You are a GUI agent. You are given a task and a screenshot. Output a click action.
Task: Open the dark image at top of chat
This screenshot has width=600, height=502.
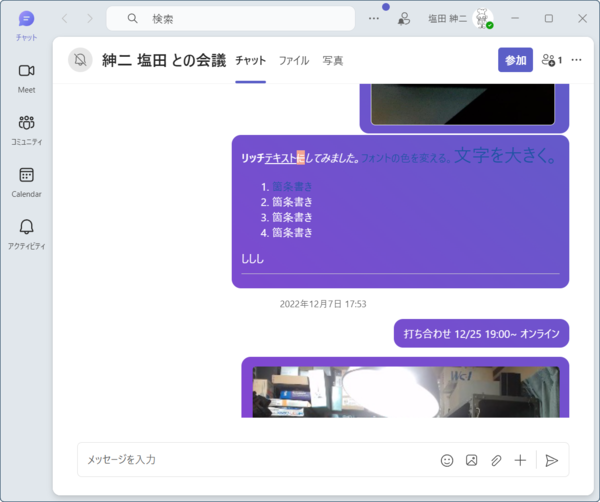(463, 104)
